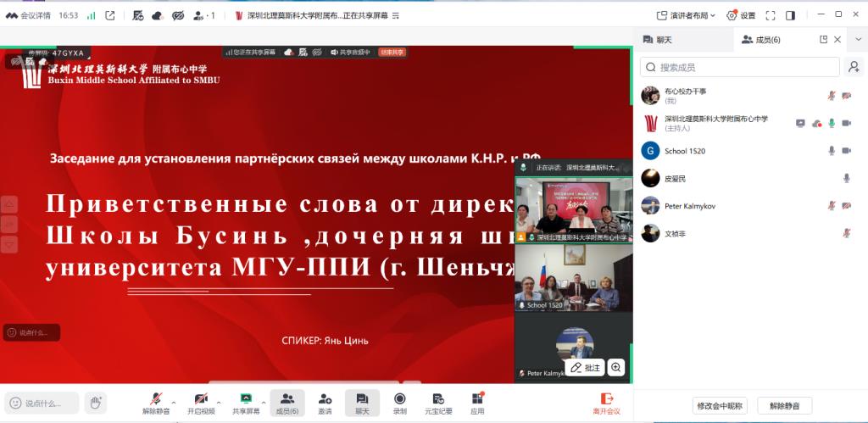Click the notes icon in top bar
The image size is (868, 423).
coord(138,15)
